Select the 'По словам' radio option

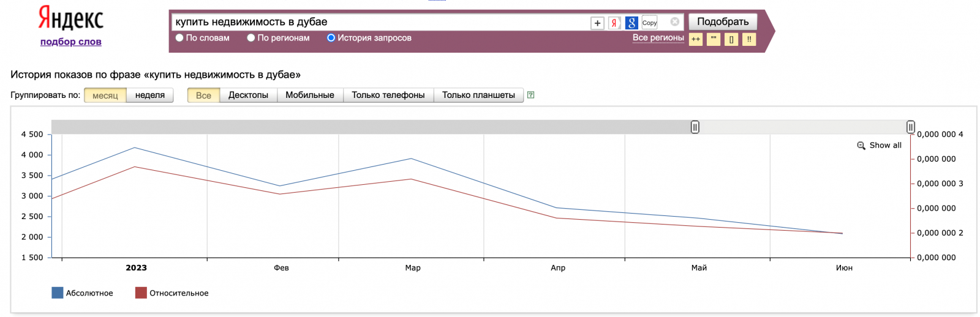179,38
